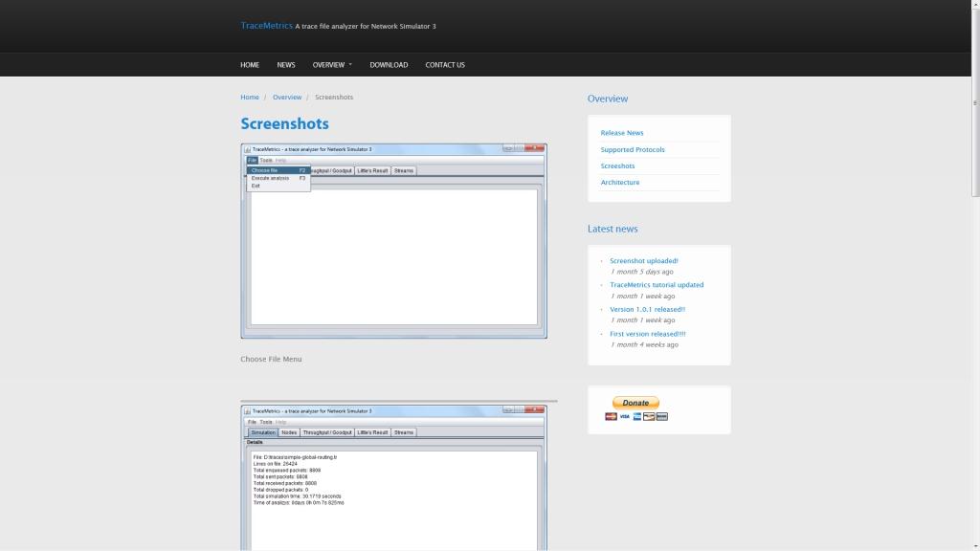
Task: Open the Release News sidebar link
Action: coord(622,133)
